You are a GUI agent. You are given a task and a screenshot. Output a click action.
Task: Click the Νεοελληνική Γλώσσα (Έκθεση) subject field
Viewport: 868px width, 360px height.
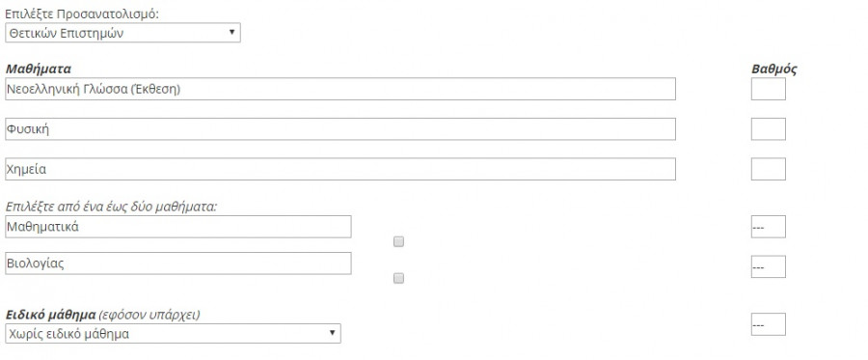(x=340, y=89)
